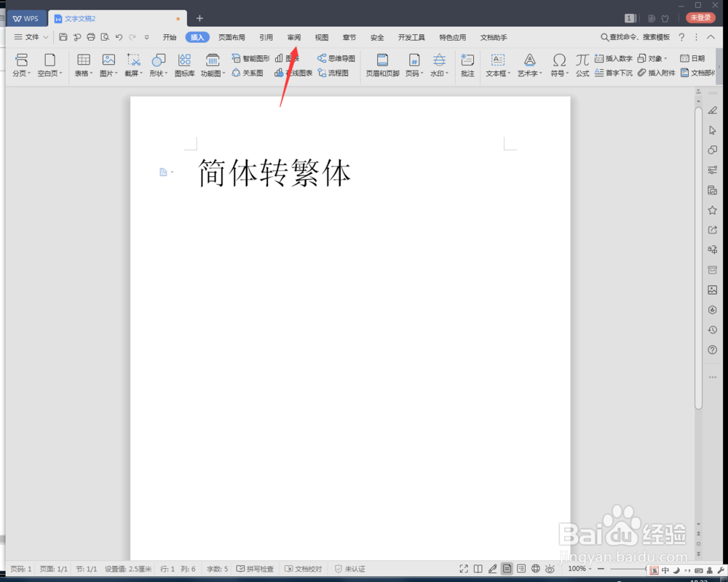Insert smart graphic 智能图形
The width and height of the screenshot is (728, 582).
point(250,58)
